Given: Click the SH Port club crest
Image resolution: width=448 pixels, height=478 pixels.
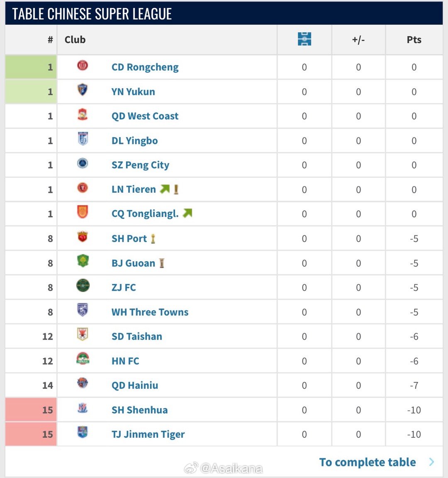Looking at the screenshot, I should 83,237.
